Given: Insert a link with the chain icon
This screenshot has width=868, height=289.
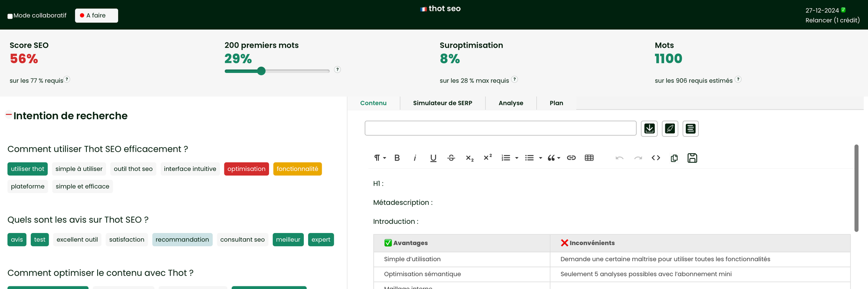Looking at the screenshot, I should (571, 158).
